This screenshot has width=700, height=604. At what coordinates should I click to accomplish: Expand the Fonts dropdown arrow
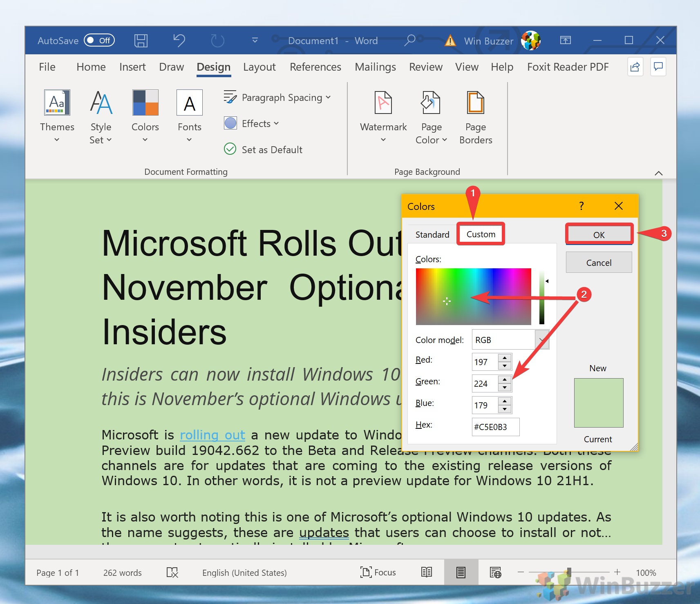click(189, 140)
